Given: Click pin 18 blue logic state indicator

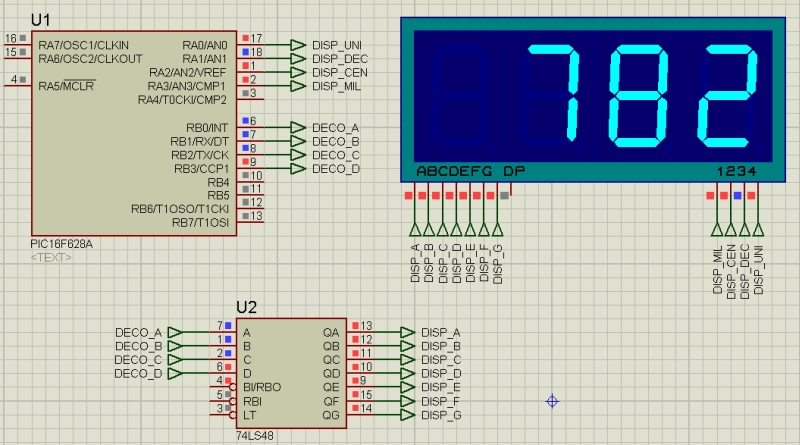Looking at the screenshot, I should point(246,52).
